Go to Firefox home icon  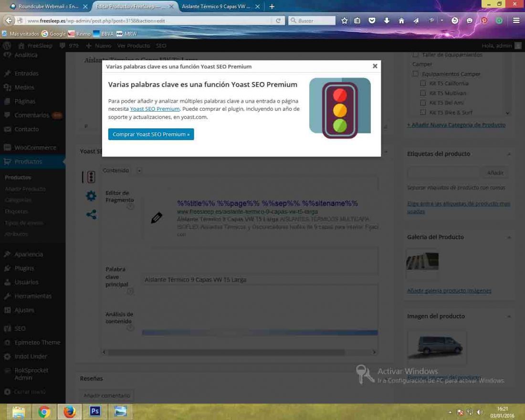click(x=401, y=21)
